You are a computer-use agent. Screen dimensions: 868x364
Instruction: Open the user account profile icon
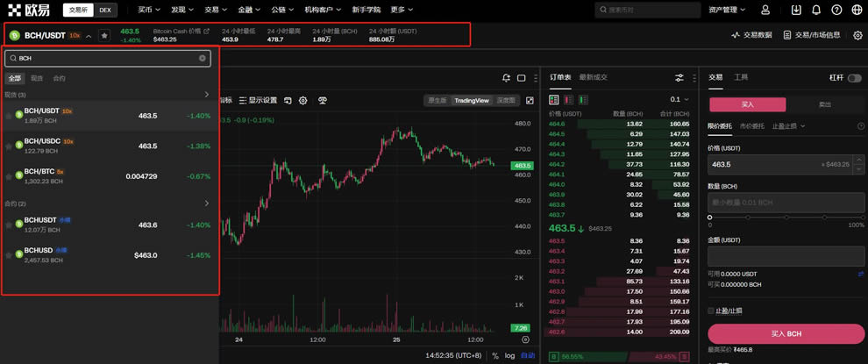point(765,11)
